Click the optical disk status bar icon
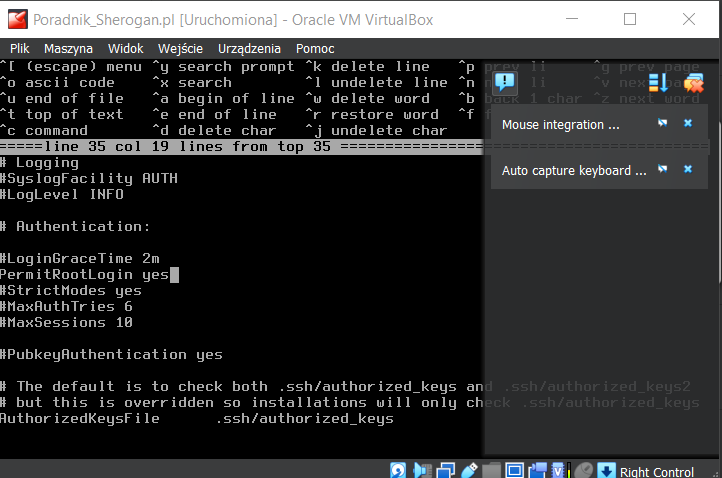This screenshot has width=722, height=478. click(x=398, y=469)
